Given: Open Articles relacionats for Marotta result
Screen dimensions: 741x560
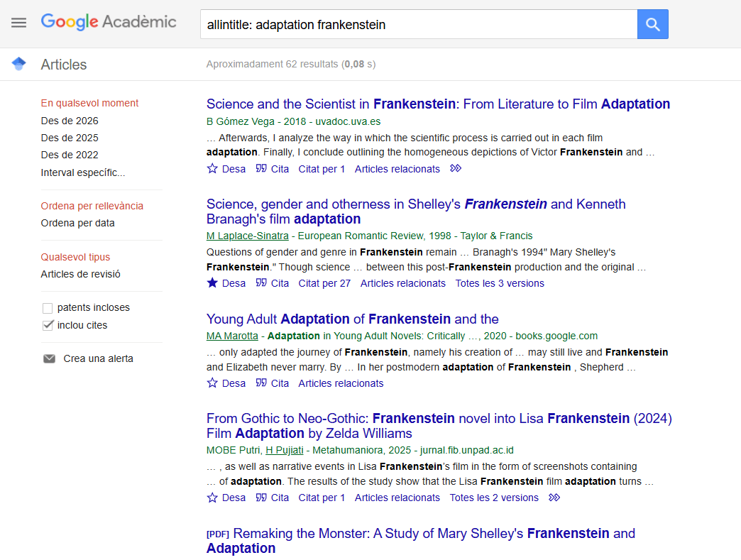Looking at the screenshot, I should (341, 383).
